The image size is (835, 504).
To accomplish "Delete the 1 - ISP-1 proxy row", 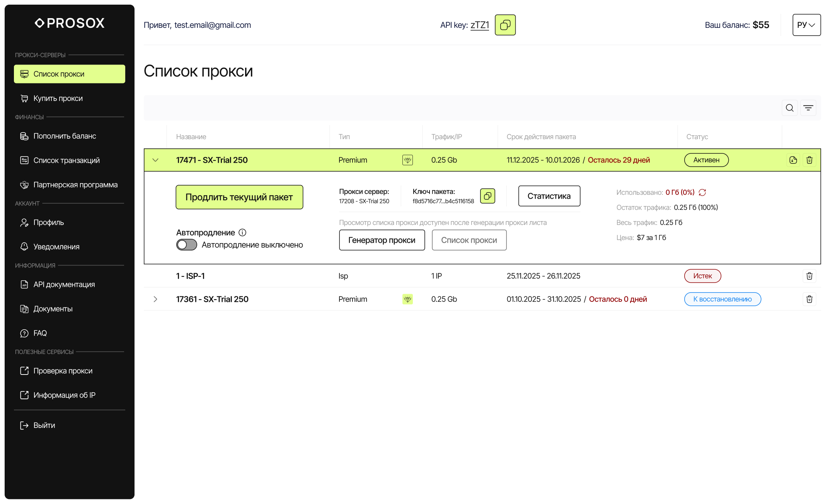I will click(x=809, y=276).
